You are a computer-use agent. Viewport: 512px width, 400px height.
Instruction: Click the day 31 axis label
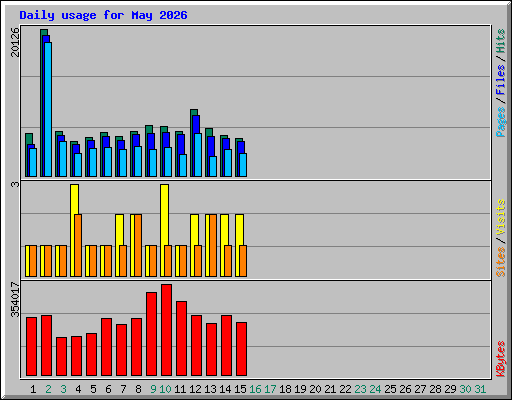(x=480, y=389)
